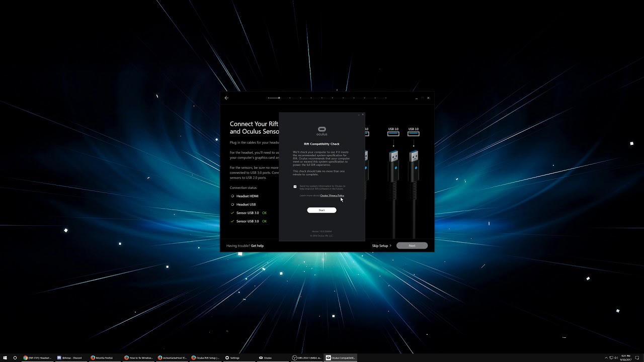Screen dimensions: 644x362
Task: Open the Windows Start menu
Action: coord(5,358)
